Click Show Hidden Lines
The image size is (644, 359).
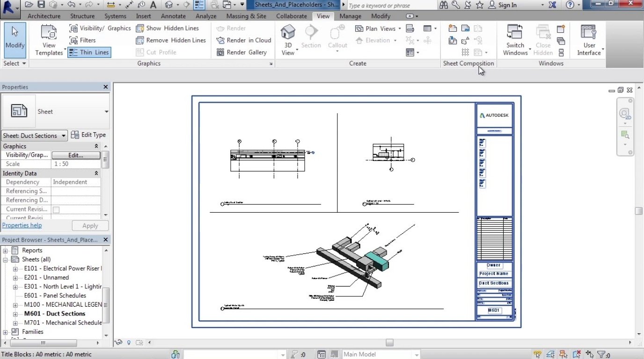pyautogui.click(x=167, y=28)
